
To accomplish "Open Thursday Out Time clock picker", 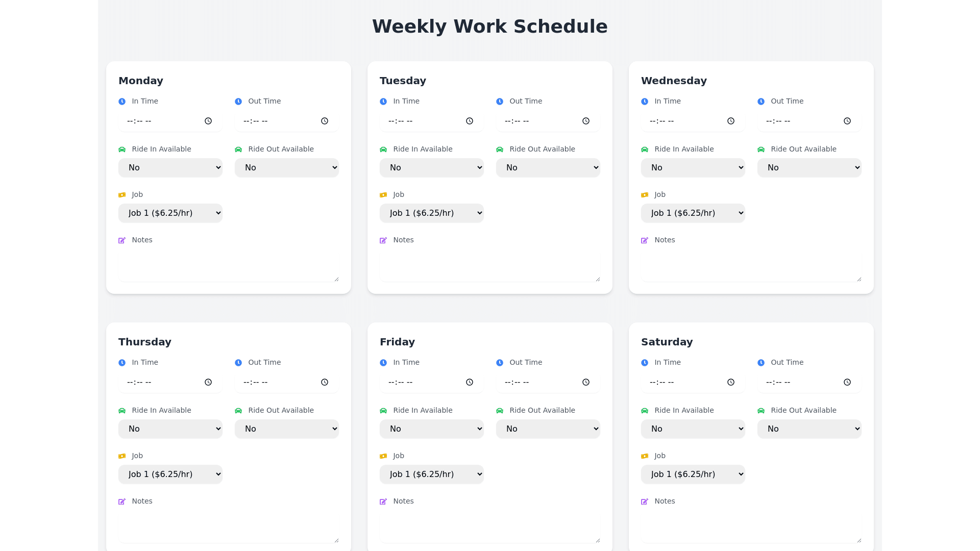I will [x=325, y=382].
